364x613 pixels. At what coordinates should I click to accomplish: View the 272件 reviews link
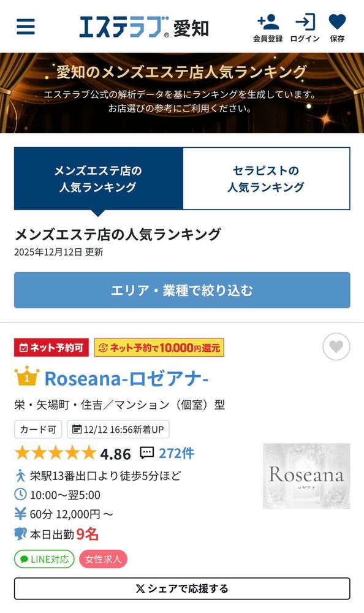[176, 453]
